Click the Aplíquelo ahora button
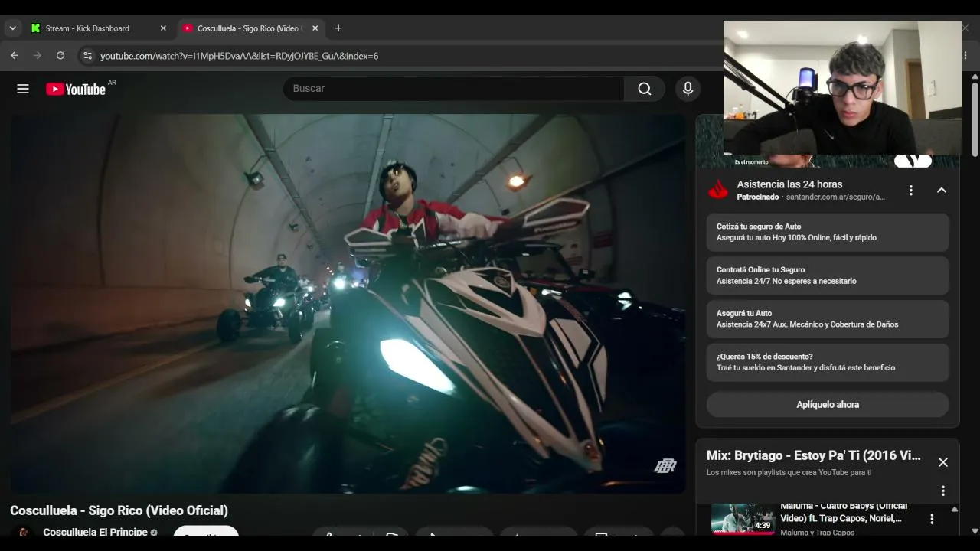This screenshot has width=980, height=551. tap(828, 405)
